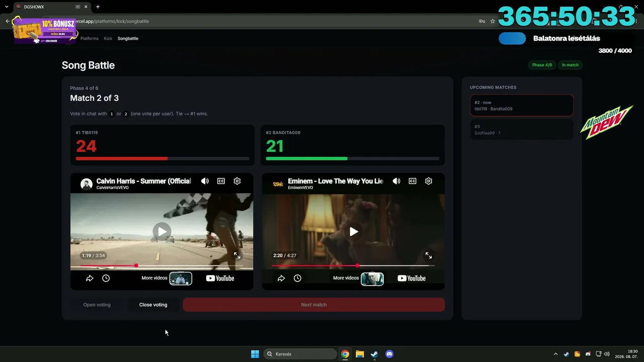The width and height of the screenshot is (644, 362).
Task: Mute the Calvin Harris video volume
Action: tap(205, 181)
